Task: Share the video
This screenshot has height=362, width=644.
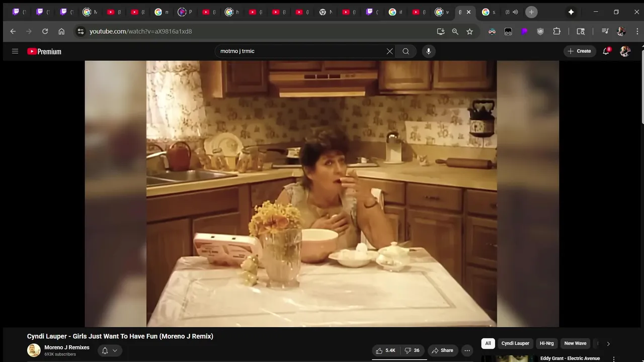Action: pyautogui.click(x=442, y=350)
